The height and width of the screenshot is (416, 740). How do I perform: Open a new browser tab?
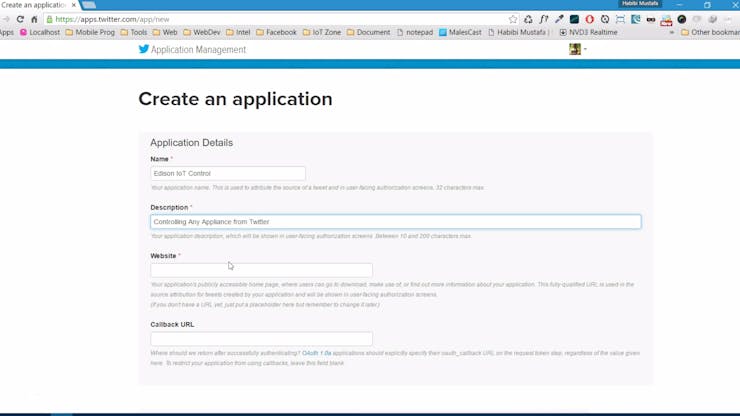pos(89,5)
